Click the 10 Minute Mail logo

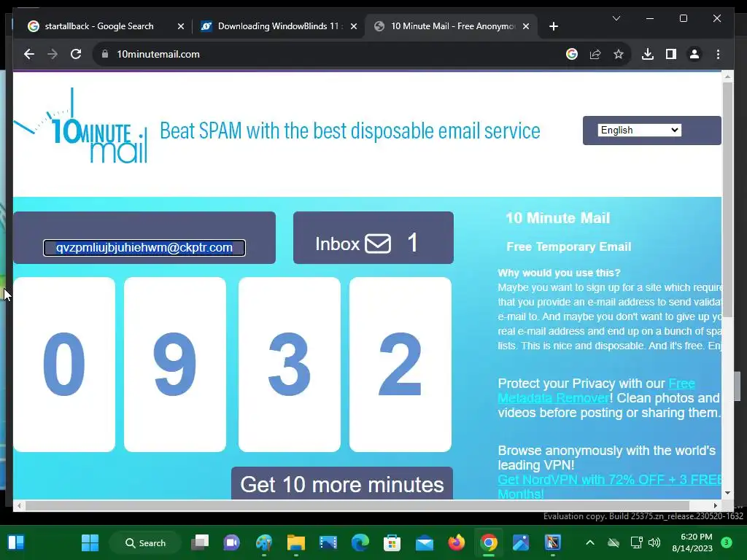point(81,126)
